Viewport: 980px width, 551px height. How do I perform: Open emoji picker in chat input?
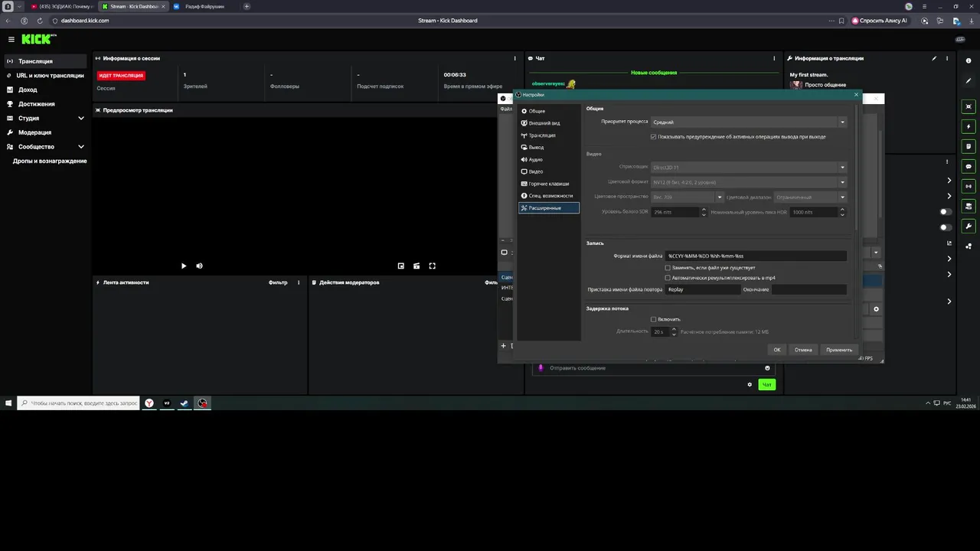point(767,368)
